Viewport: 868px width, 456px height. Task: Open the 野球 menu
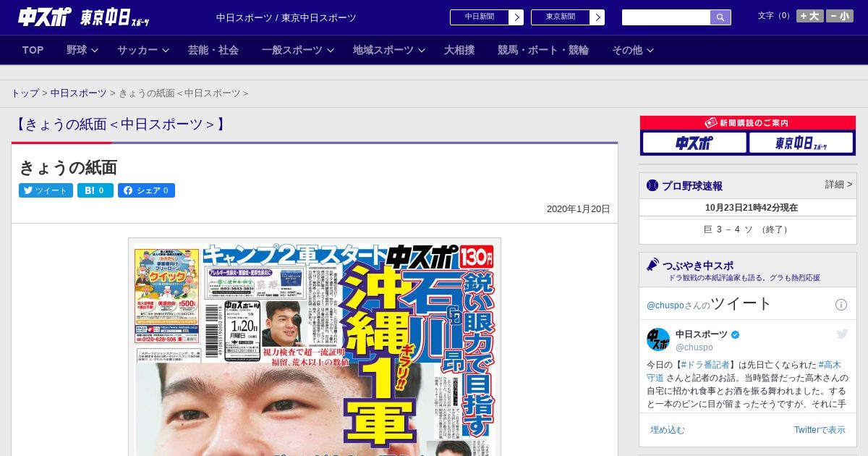tap(77, 50)
